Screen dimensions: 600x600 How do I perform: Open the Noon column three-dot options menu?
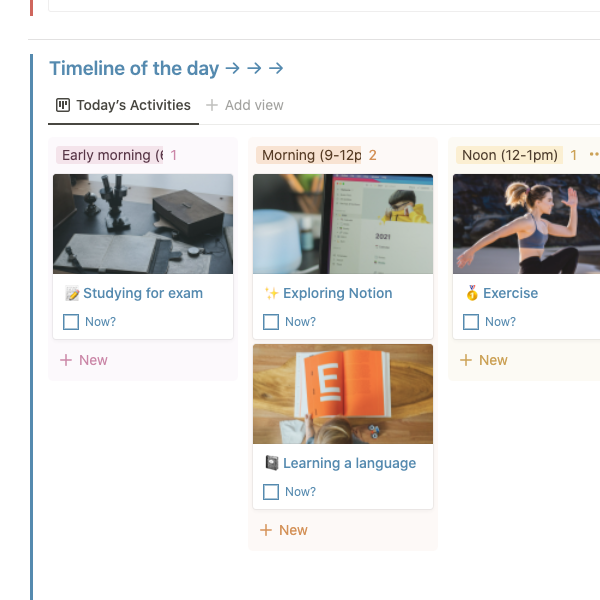tap(594, 154)
